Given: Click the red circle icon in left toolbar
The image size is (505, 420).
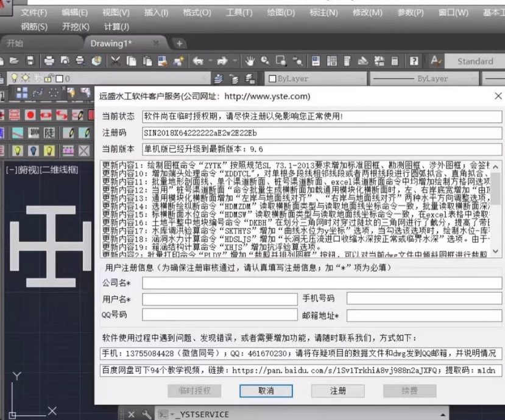Looking at the screenshot, I should pos(31,115).
